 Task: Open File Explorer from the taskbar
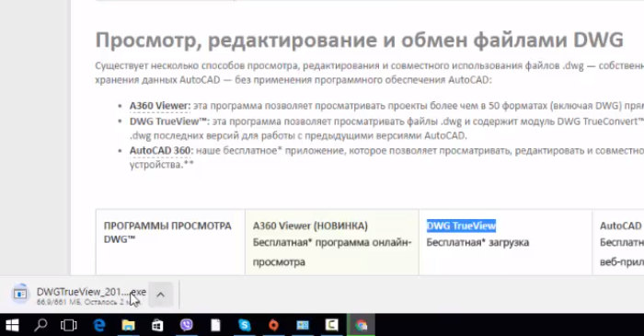pos(128,325)
